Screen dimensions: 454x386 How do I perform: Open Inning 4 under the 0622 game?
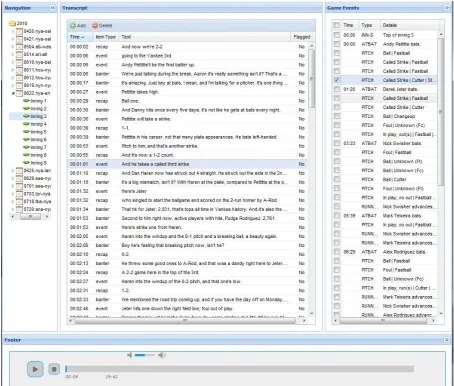point(35,124)
